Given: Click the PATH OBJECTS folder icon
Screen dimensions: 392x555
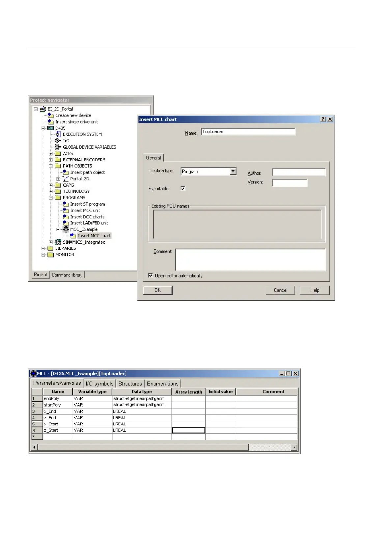Looking at the screenshot, I should [58, 166].
